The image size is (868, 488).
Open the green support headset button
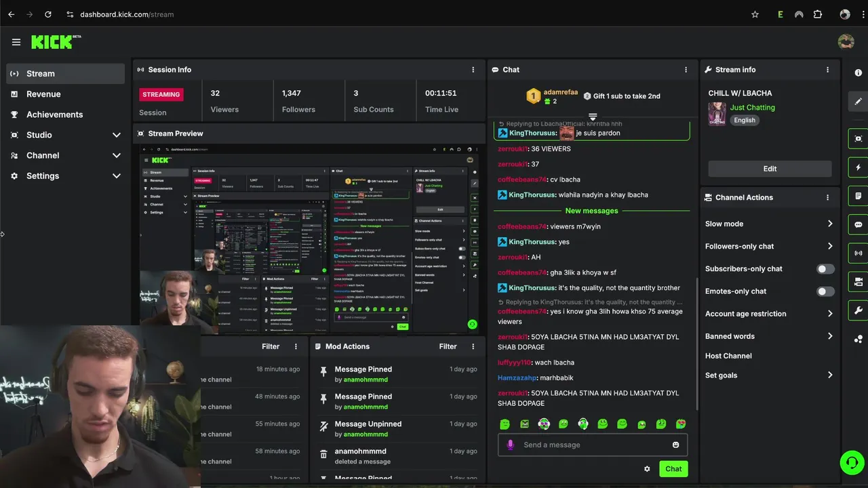(x=851, y=463)
